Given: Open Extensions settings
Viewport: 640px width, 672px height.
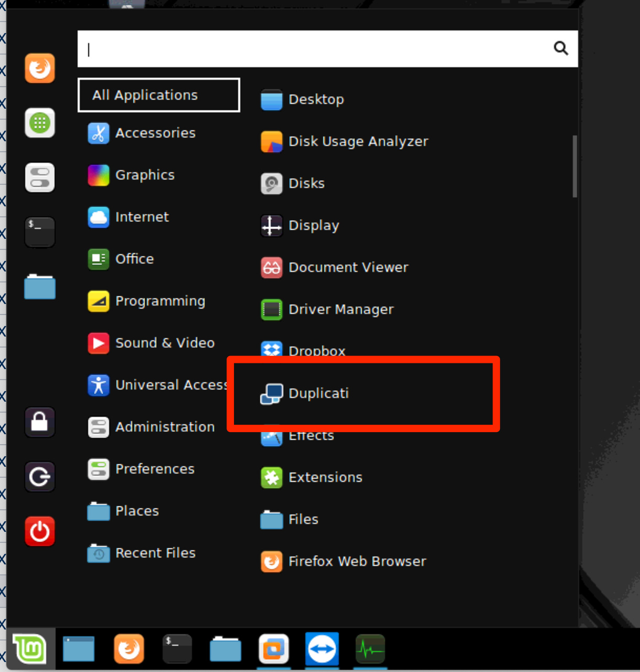Looking at the screenshot, I should (x=312, y=477).
